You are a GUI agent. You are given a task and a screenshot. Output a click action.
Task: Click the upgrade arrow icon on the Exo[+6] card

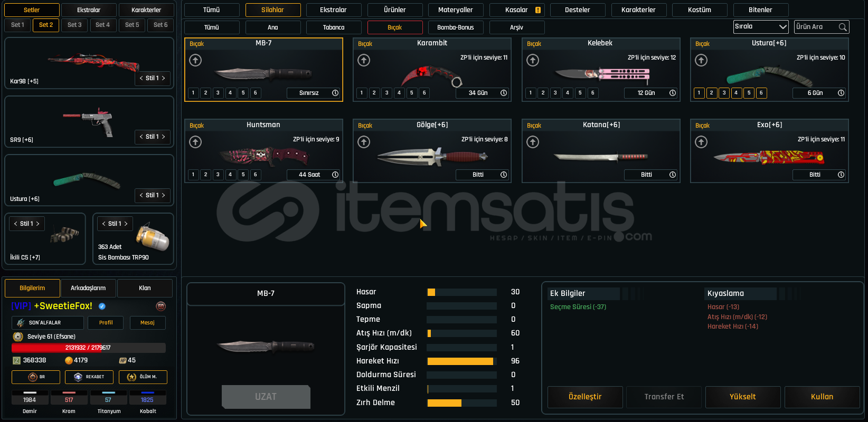[x=701, y=142]
